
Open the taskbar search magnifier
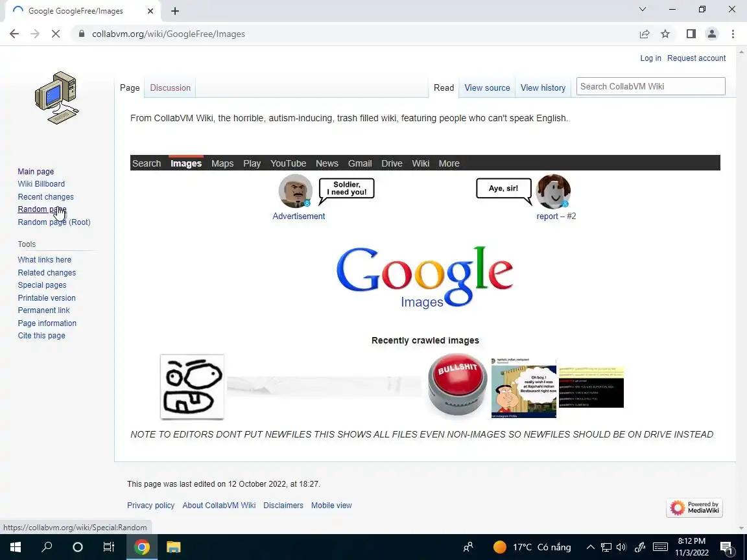click(47, 547)
